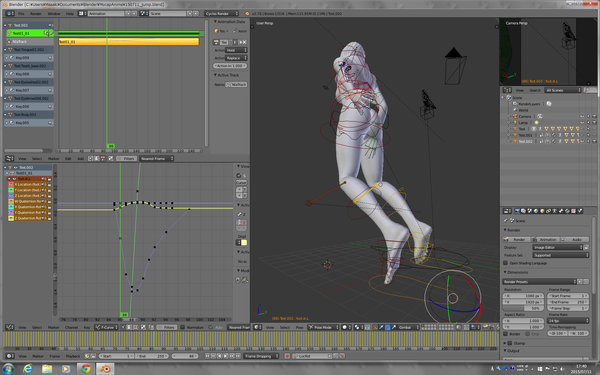Select Test.Body.002 channel in NLA editor
The height and width of the screenshot is (375, 600).
[29, 115]
